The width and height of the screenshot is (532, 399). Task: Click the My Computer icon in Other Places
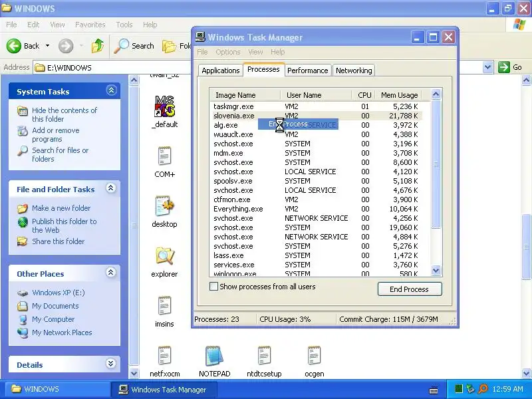click(23, 320)
